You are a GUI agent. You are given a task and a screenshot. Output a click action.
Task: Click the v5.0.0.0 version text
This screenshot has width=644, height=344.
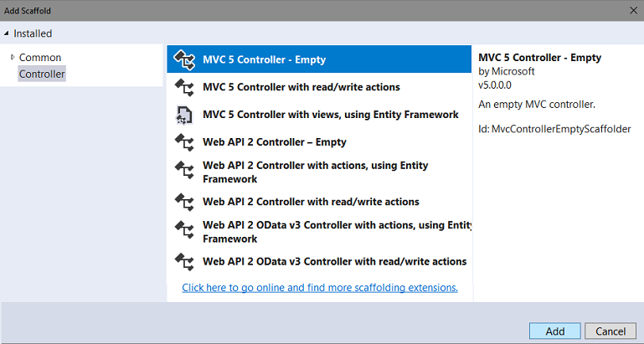pyautogui.click(x=495, y=85)
